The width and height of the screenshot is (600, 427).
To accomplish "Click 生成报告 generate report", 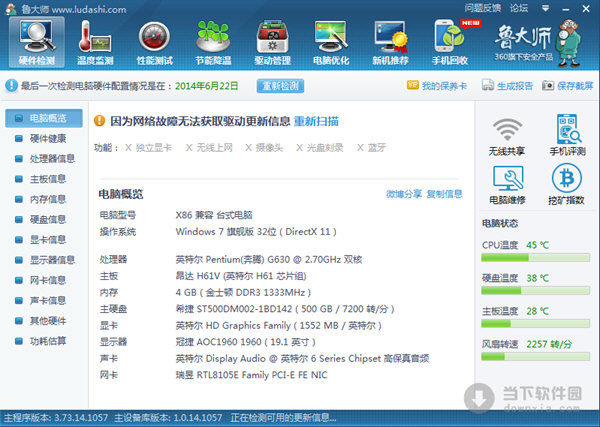I will 507,86.
